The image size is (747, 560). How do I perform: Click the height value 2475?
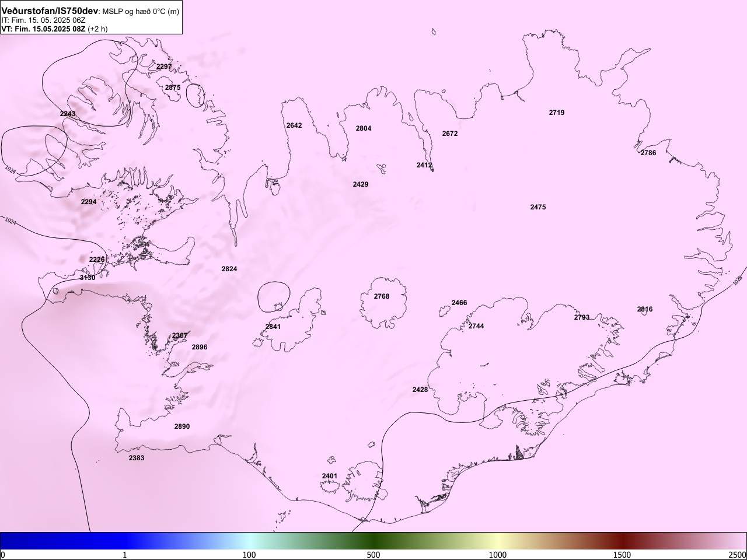538,207
